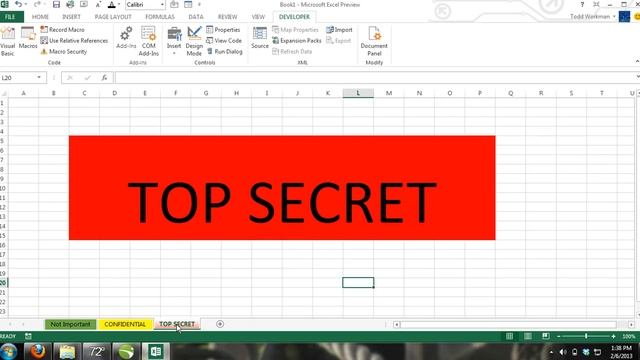Click the macro recording status bar icon
Viewport: 640px width, 360px height.
[28, 336]
